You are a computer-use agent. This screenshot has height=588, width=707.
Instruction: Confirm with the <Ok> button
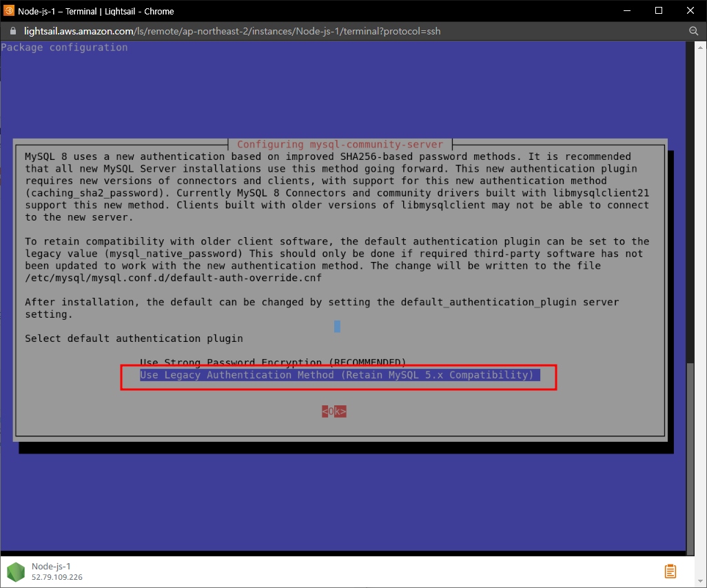334,412
